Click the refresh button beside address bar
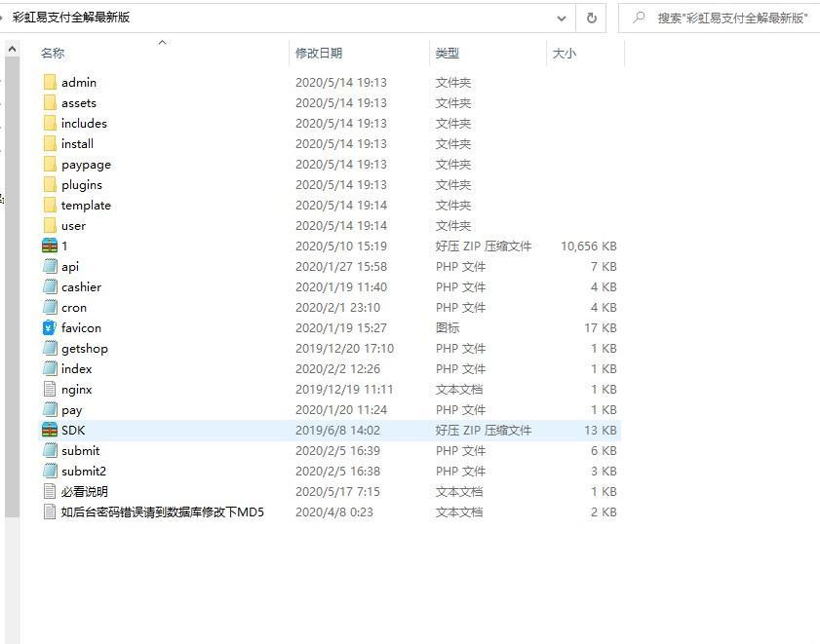This screenshot has width=820, height=644. tap(592, 19)
